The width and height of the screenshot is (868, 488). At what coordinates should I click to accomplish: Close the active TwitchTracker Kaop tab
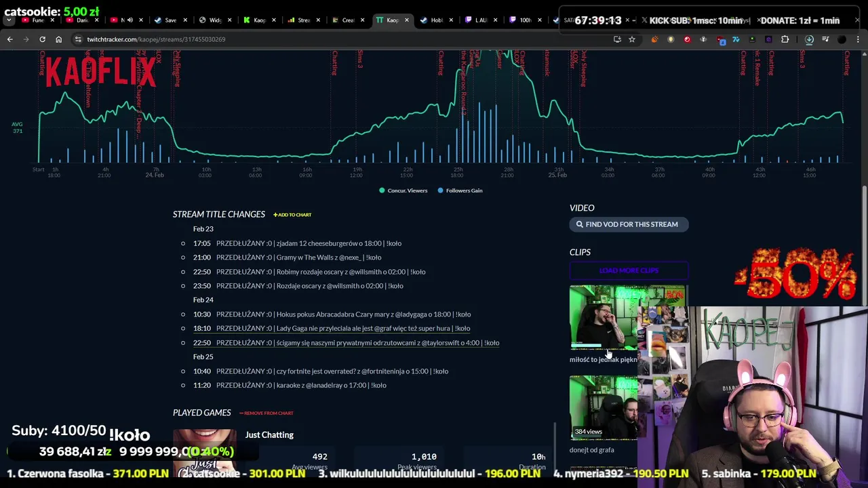click(x=406, y=20)
